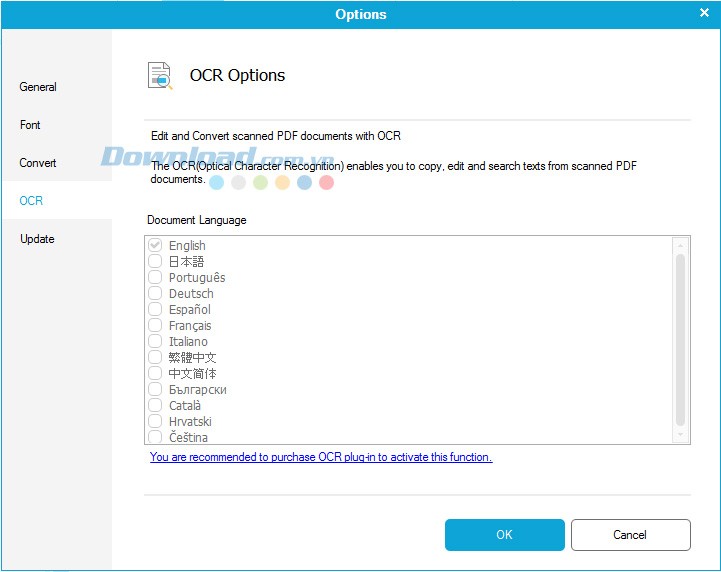721x572 pixels.
Task: Tick the Français checkbox
Action: point(155,326)
